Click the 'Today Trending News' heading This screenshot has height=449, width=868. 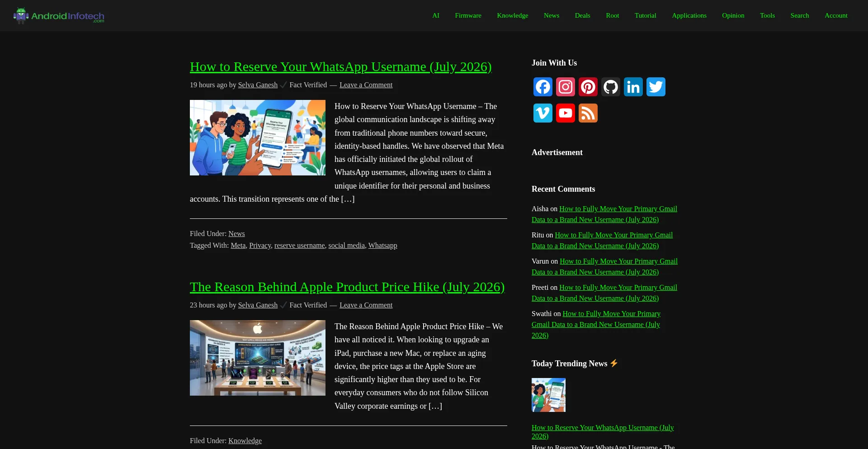(x=575, y=364)
